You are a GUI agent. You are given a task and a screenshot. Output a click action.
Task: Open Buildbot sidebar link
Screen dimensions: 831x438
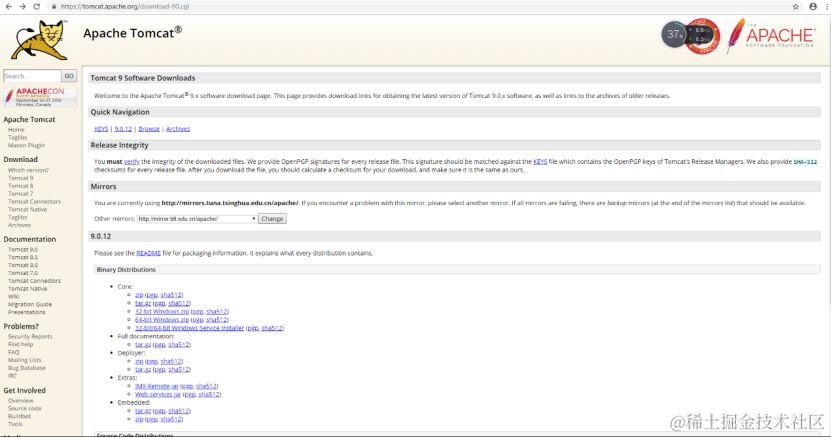[20, 416]
